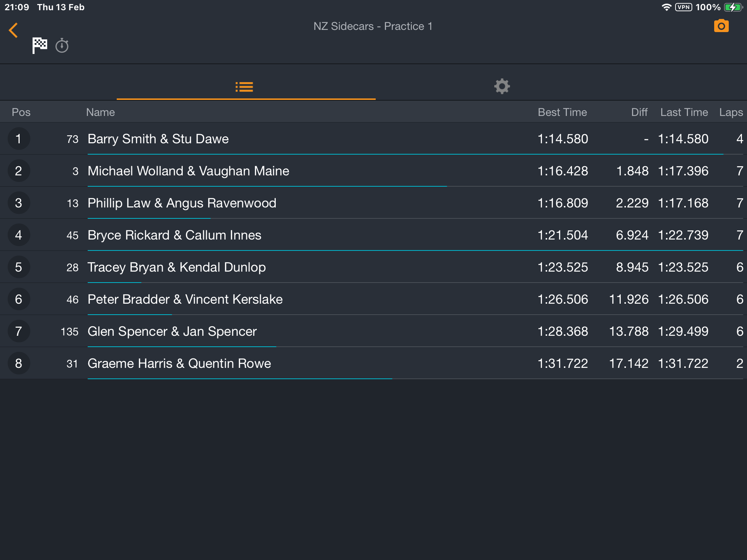Tap race number 28
Viewport: 747px width, 560px height.
(x=73, y=268)
